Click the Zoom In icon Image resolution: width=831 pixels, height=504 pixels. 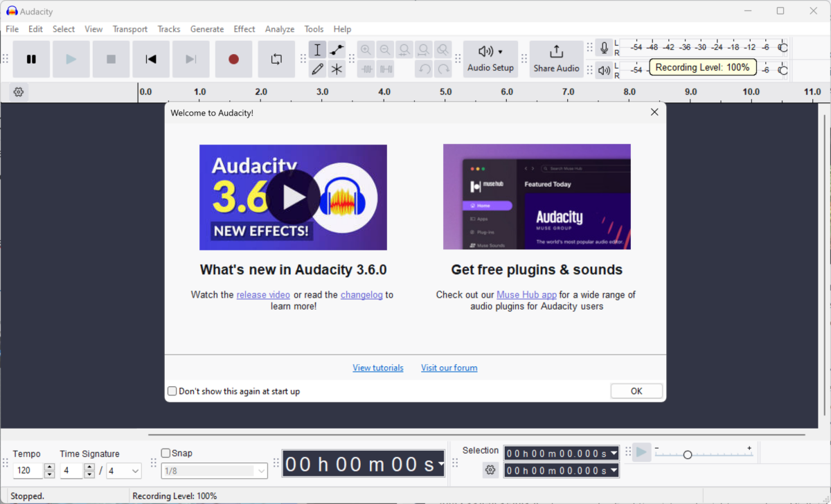(366, 49)
